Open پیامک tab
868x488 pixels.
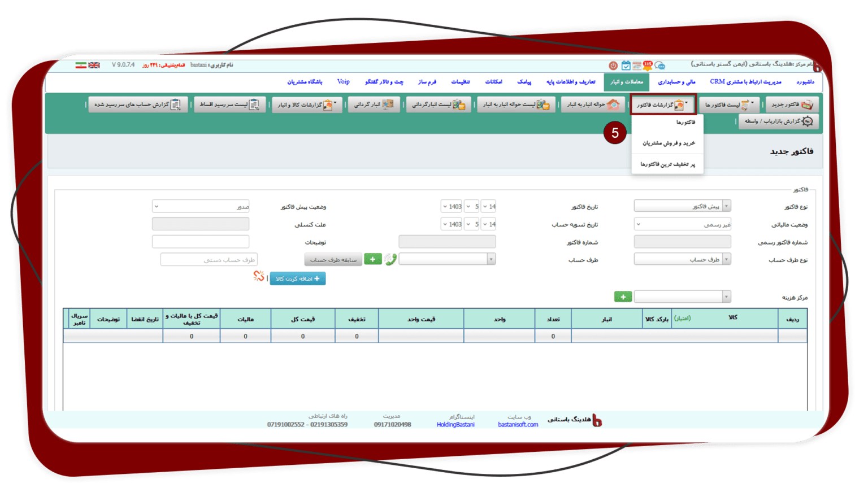524,82
